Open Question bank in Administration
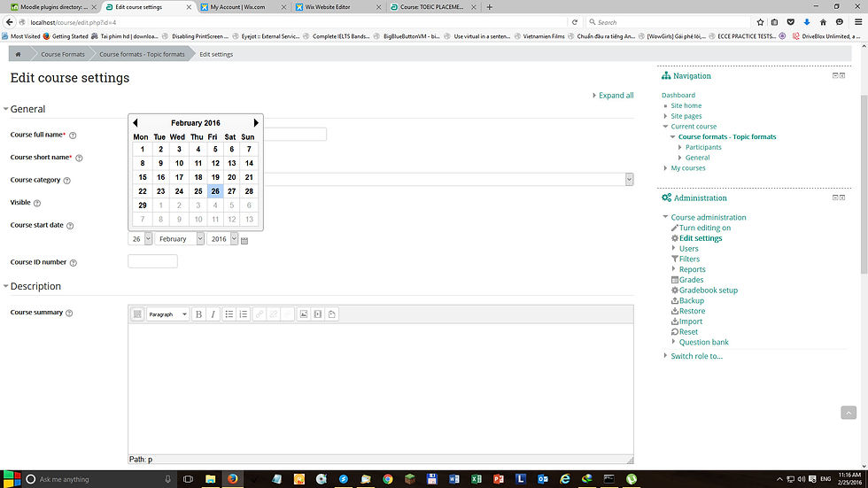 click(x=703, y=343)
